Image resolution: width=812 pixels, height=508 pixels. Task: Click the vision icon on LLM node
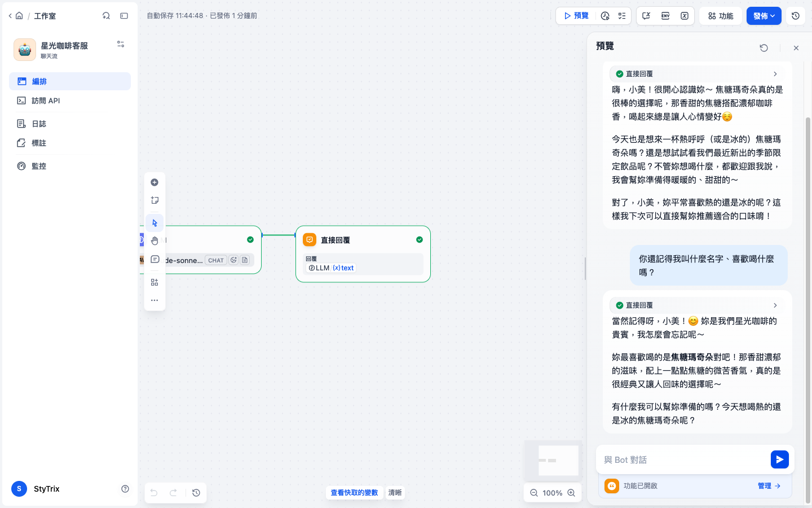pyautogui.click(x=234, y=260)
